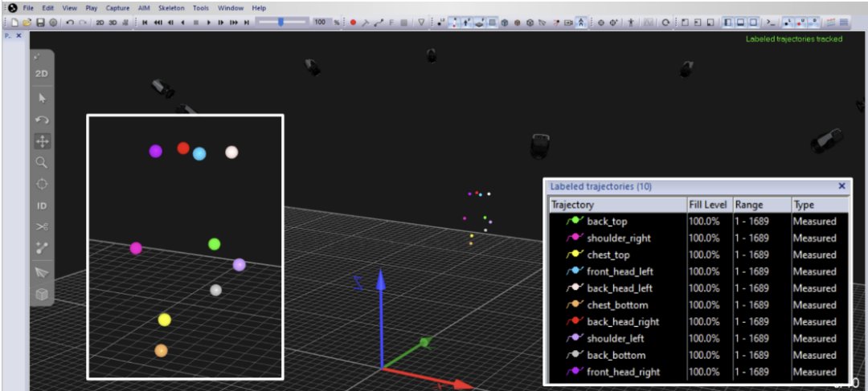Click the save file icon
The height and width of the screenshot is (391, 868).
[40, 22]
